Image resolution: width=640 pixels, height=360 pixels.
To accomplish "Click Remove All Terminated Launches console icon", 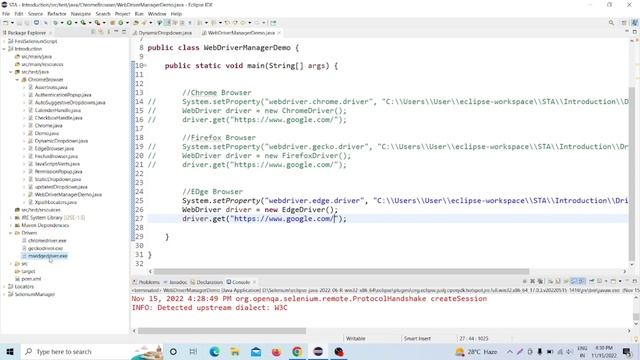I will [540, 282].
